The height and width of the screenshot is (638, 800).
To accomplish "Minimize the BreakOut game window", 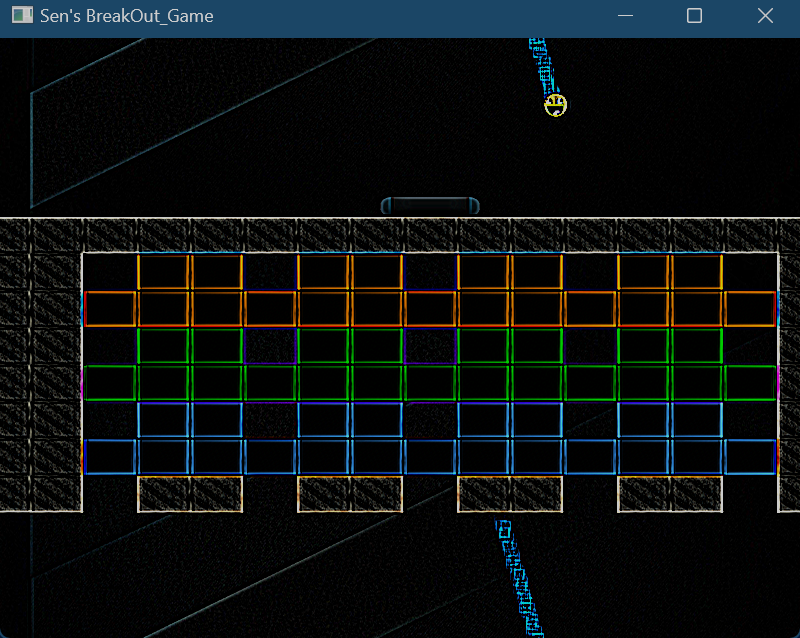I will 626,16.
